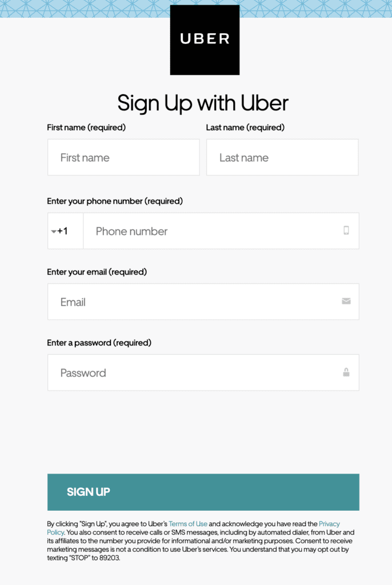The height and width of the screenshot is (585, 392).
Task: Focus the Phone number input field
Action: pos(200,231)
